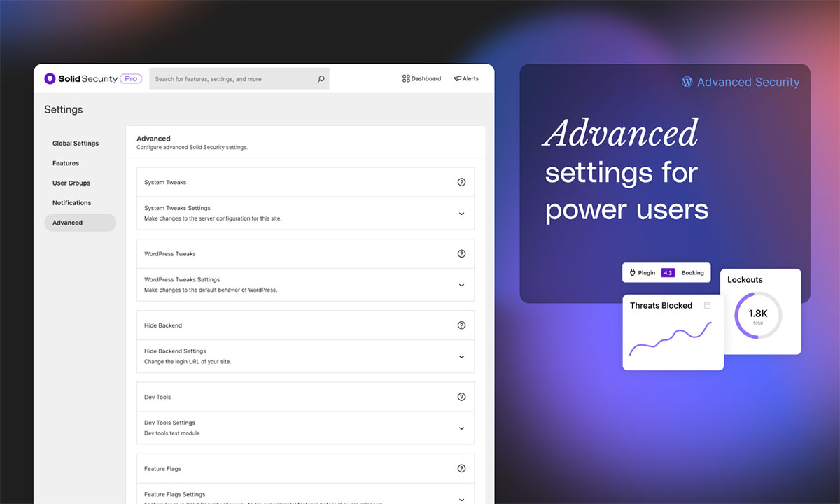This screenshot has height=504, width=840.
Task: Expand Feature Flags Settings chevron
Action: click(x=461, y=500)
